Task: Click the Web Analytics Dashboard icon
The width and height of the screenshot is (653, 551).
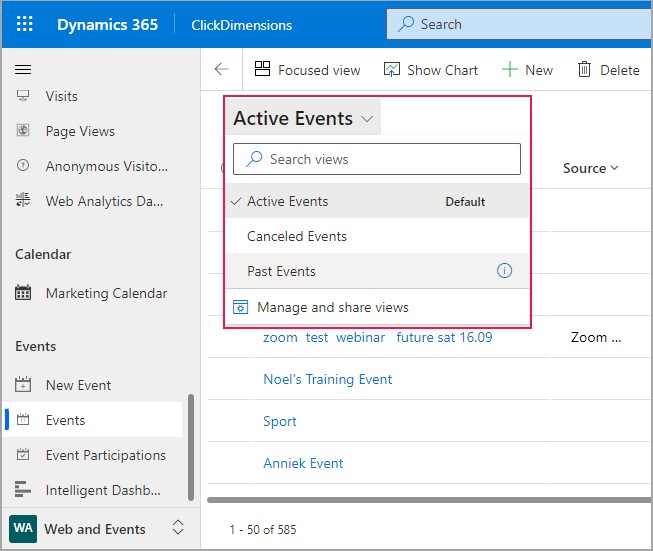Action: 23,200
